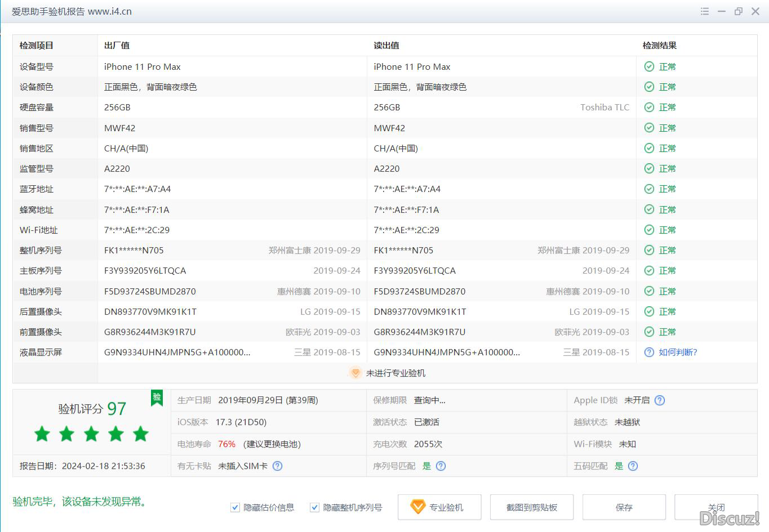The height and width of the screenshot is (532, 769).
Task: Click the battery life 76% value
Action: (226, 444)
